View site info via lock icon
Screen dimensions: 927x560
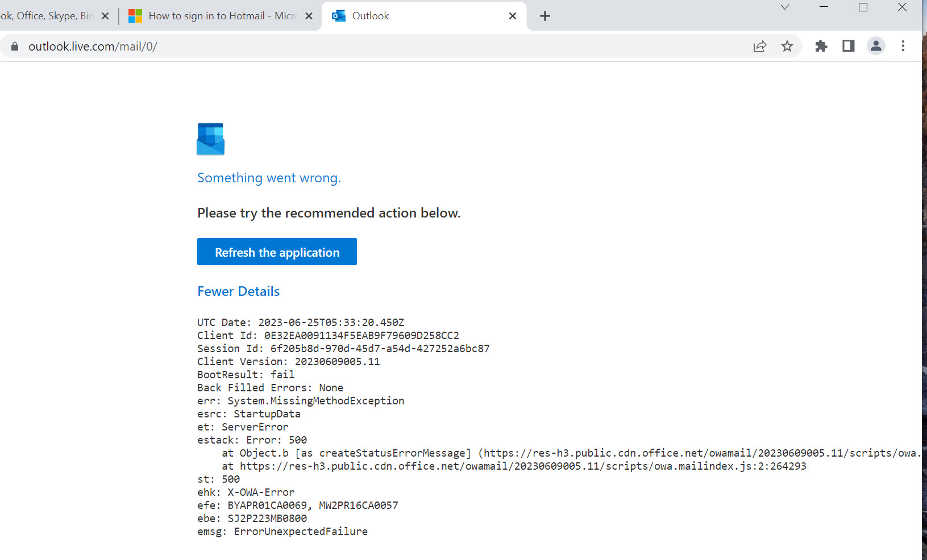click(15, 47)
